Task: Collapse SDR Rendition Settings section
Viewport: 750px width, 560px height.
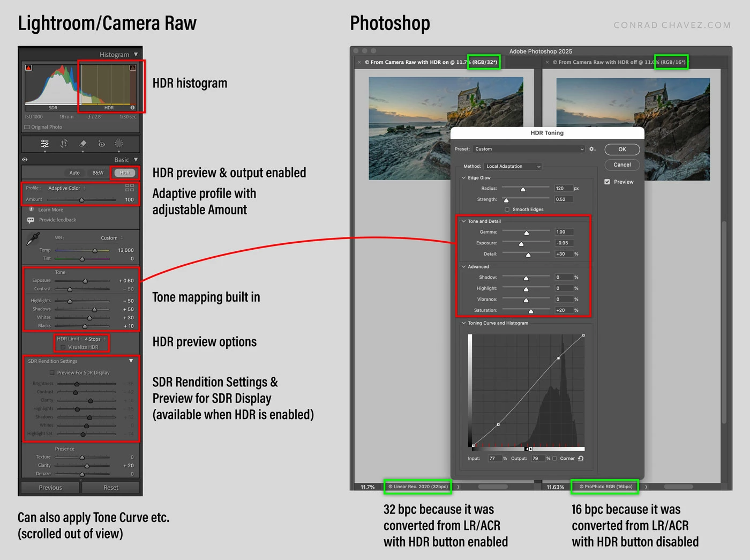Action: pyautogui.click(x=131, y=361)
